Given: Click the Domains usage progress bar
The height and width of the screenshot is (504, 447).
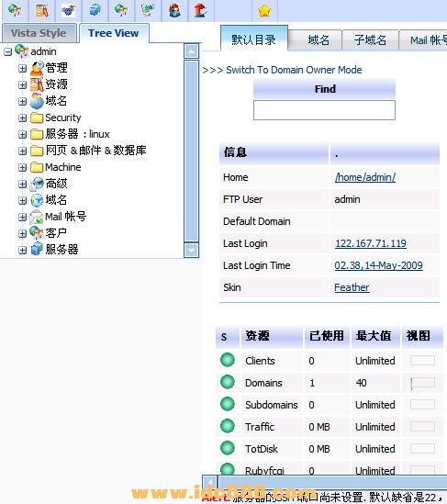Looking at the screenshot, I should pyautogui.click(x=422, y=383).
